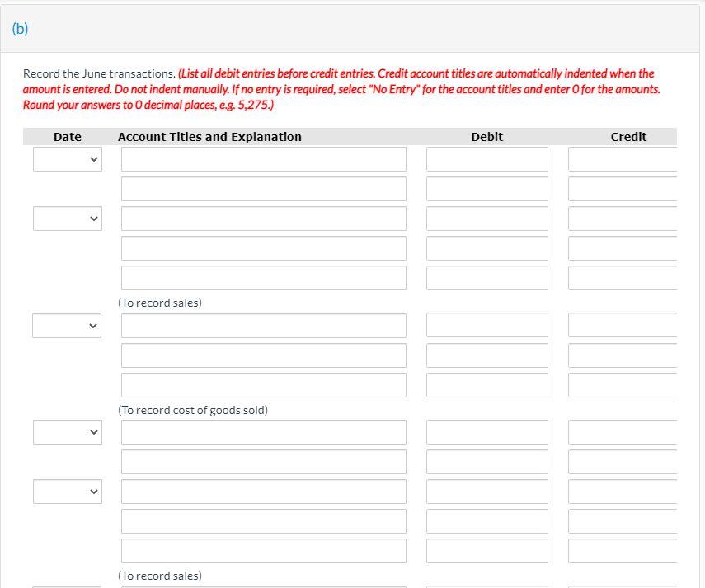Viewport: 705px width, 588px height.
Task: Click the Credit field in the fourth Date dropdown's row
Action: [x=623, y=432]
